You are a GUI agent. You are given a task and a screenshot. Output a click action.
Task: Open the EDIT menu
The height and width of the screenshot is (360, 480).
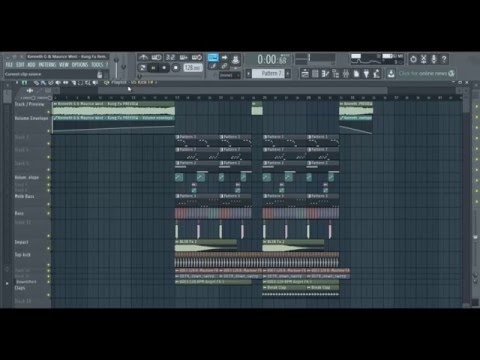pos(20,65)
